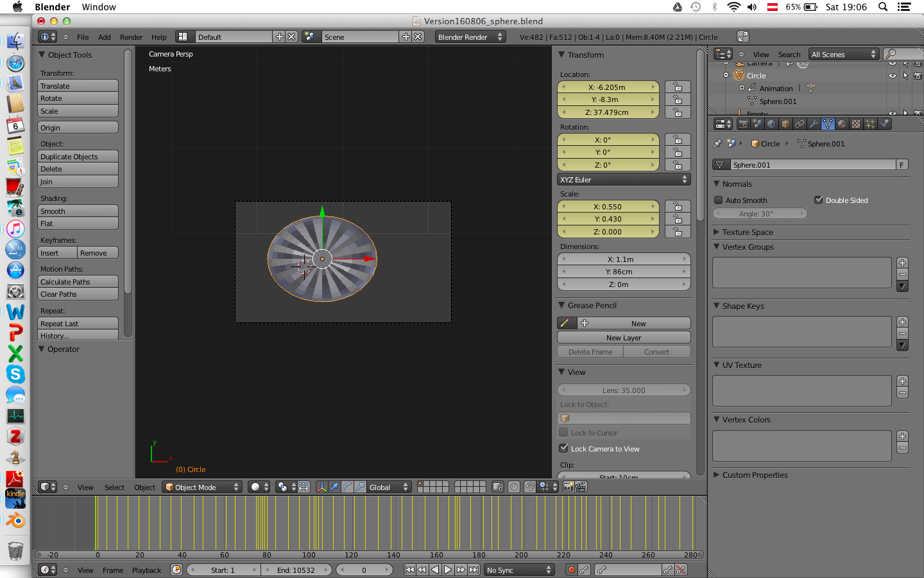924x578 pixels.
Task: Open the Texture properties tab (checker icon)
Action: click(856, 124)
